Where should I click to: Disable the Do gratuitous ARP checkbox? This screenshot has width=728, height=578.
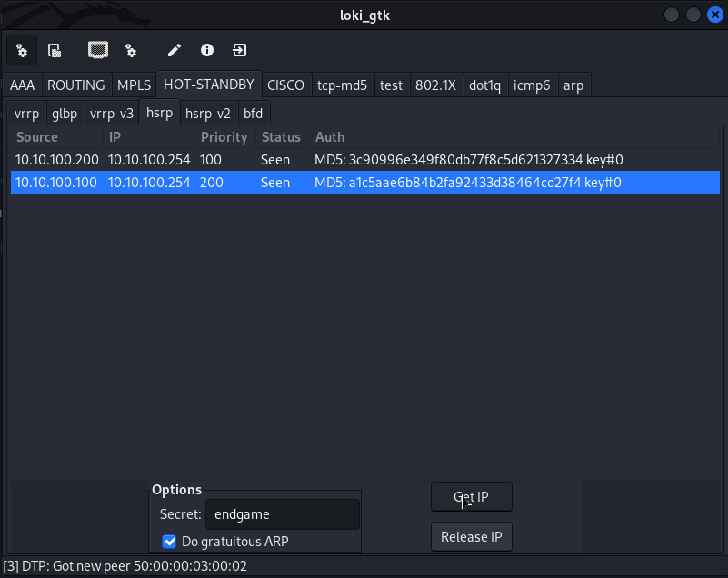pos(169,542)
